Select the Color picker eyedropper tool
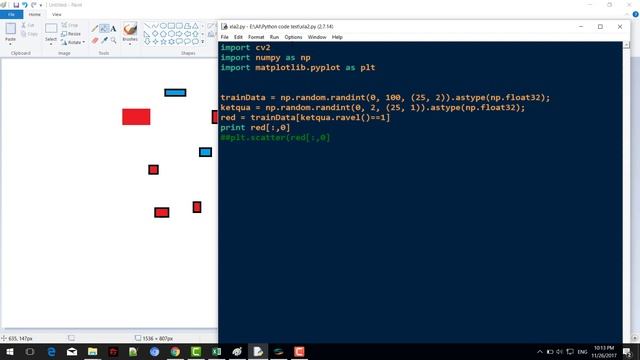 [104, 40]
